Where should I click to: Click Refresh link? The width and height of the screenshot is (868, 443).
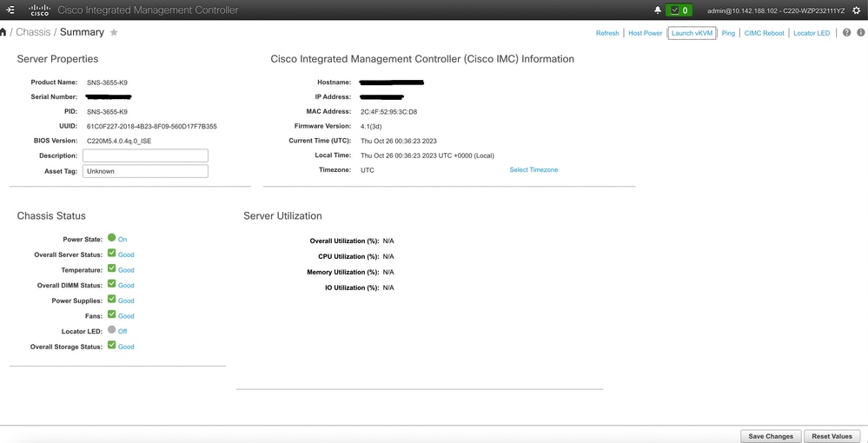pyautogui.click(x=607, y=33)
